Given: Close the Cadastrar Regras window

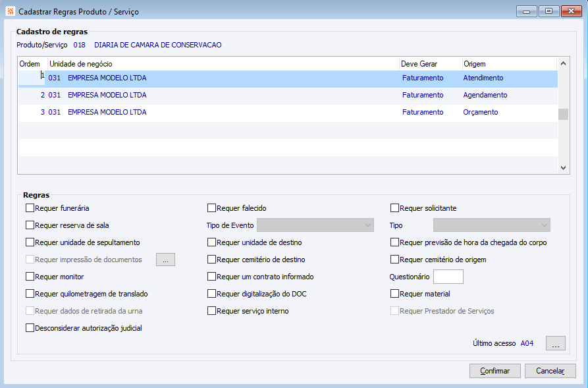Looking at the screenshot, I should (x=571, y=11).
